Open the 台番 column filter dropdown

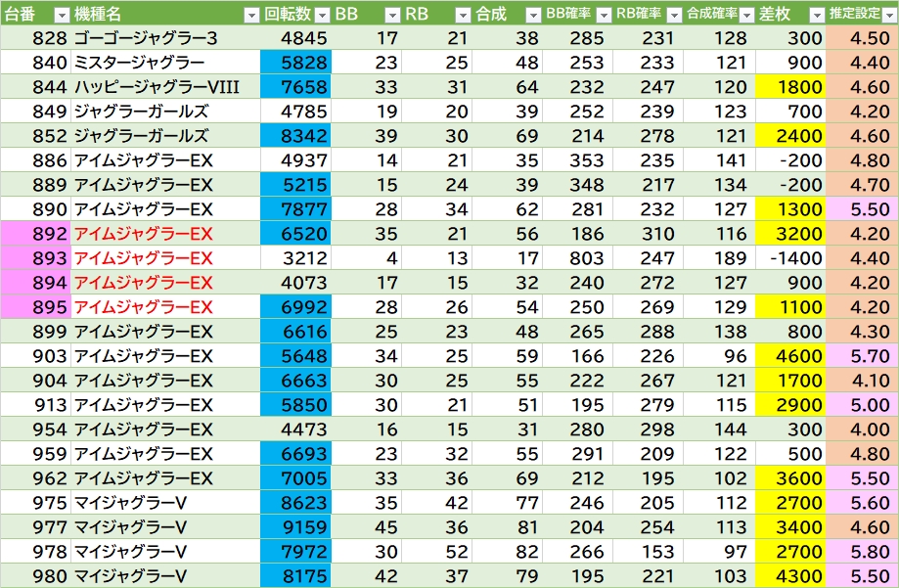click(x=60, y=15)
